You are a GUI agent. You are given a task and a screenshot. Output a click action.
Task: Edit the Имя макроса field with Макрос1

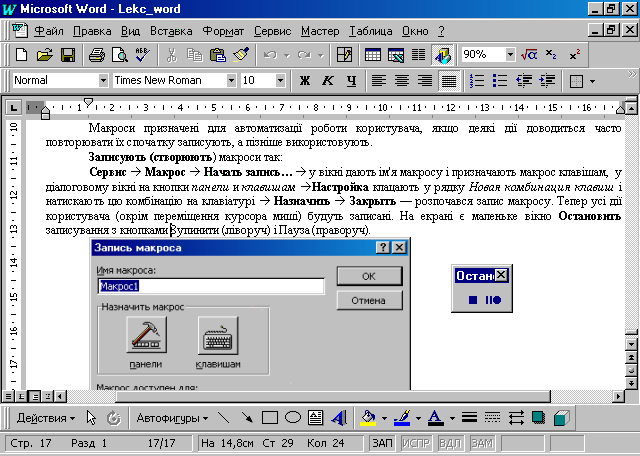coord(211,286)
